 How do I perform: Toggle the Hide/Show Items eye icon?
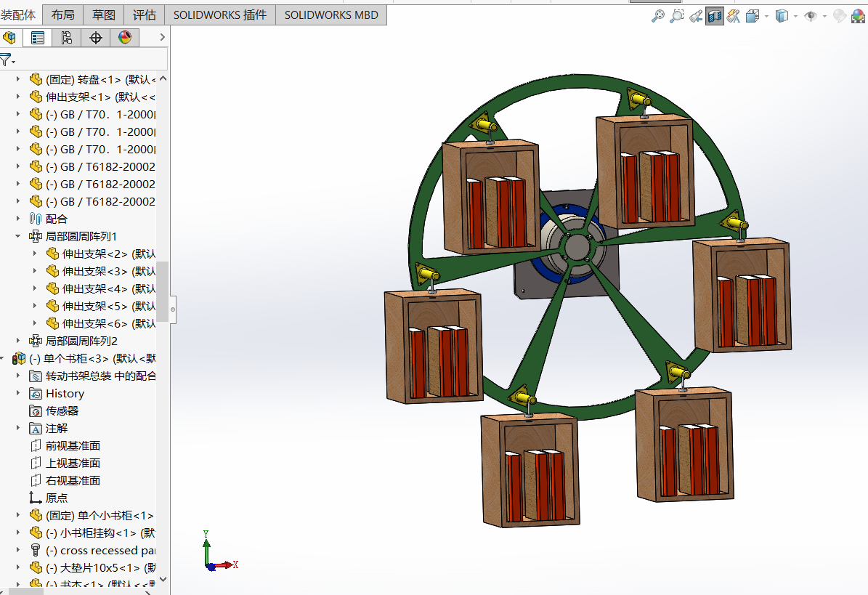pos(811,16)
